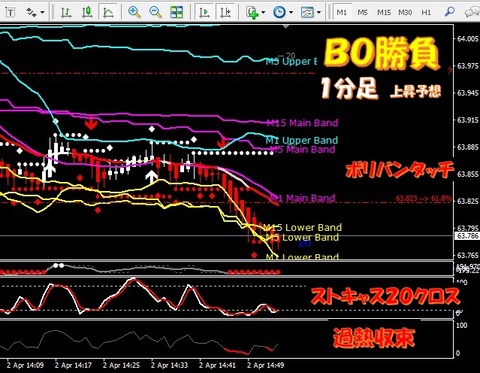Click the M1 Upper Band label
This screenshot has width=480, height=373.
tap(302, 140)
